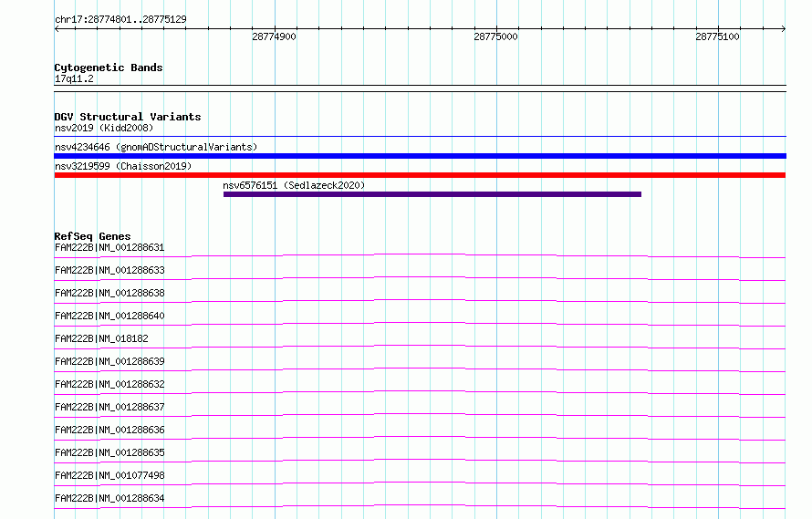This screenshot has height=519, width=812.
Task: Open variant nsv4234646 (gnomADStructuralVariants) label
Action: click(156, 147)
